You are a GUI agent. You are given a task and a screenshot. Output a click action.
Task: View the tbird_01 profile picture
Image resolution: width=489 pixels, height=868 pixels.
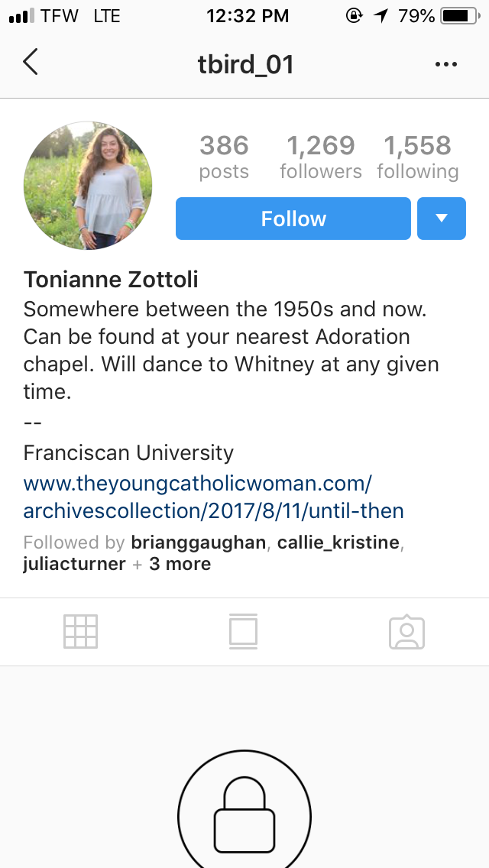[88, 186]
